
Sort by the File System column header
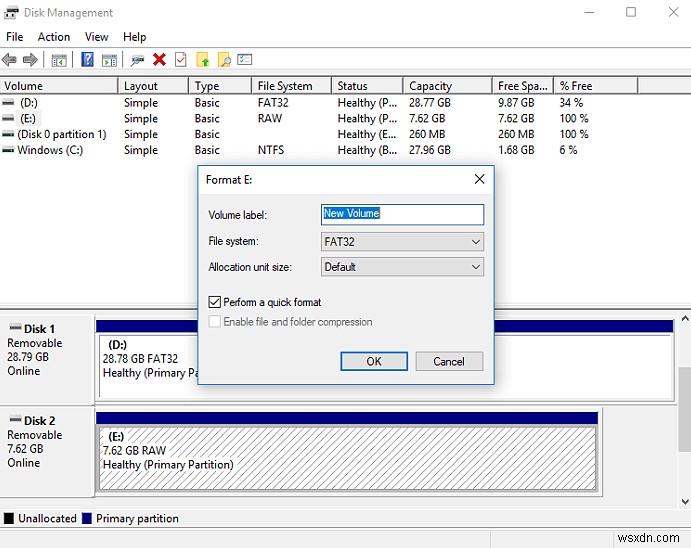291,86
